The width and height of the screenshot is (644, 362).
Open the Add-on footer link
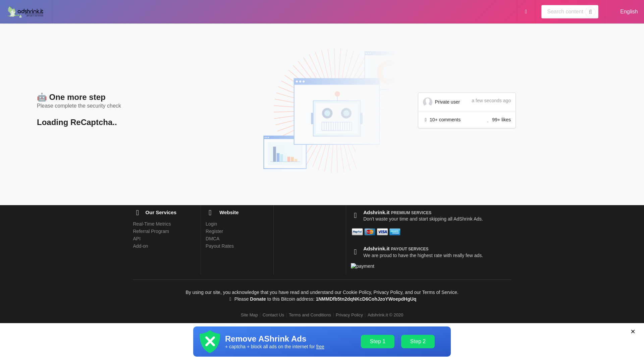(140, 246)
